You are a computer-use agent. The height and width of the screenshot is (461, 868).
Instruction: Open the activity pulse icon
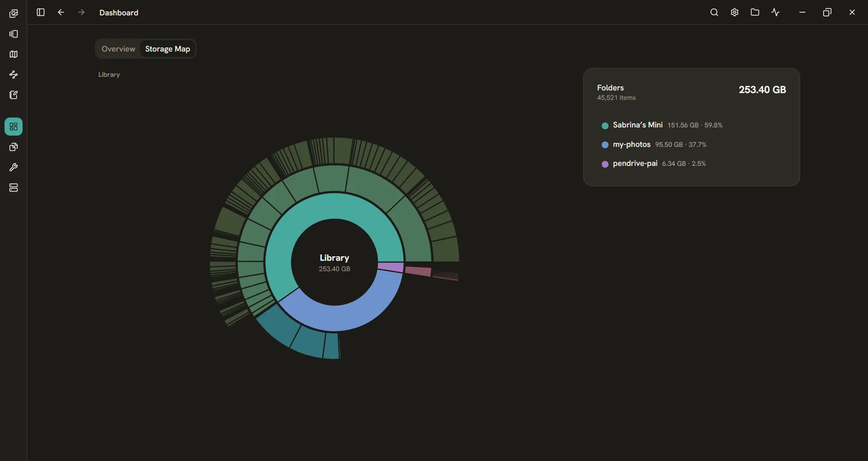[x=776, y=12]
